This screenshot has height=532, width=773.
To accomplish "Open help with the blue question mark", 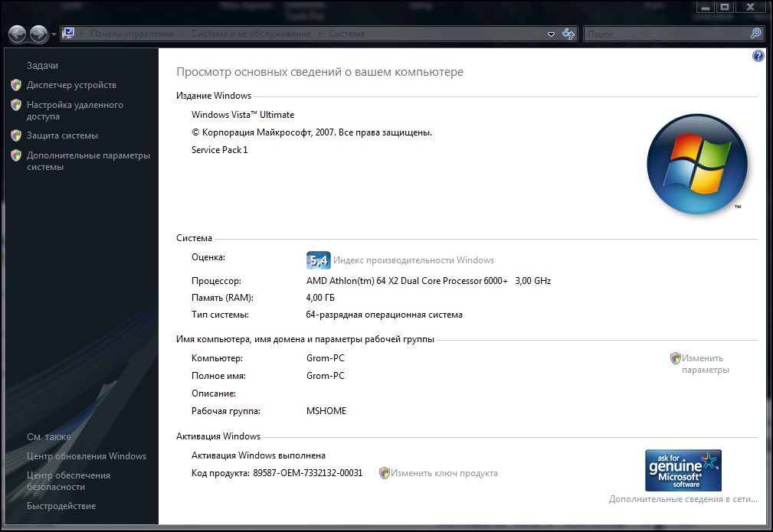I will (758, 56).
